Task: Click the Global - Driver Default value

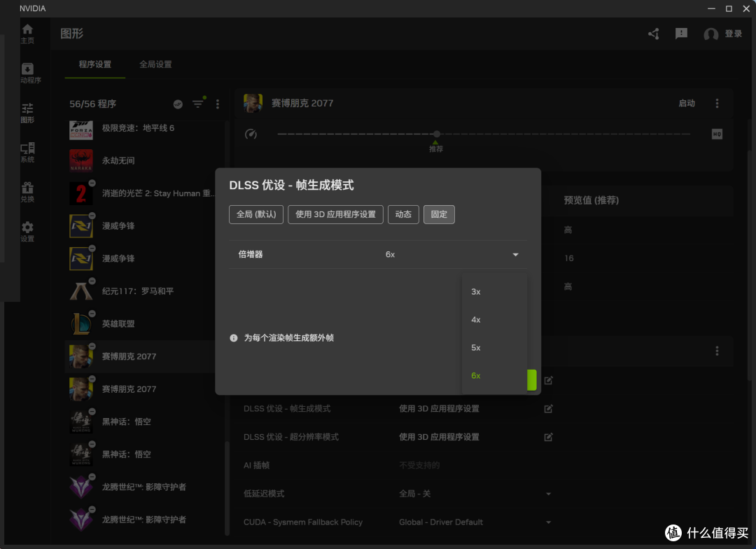Action: 441,522
